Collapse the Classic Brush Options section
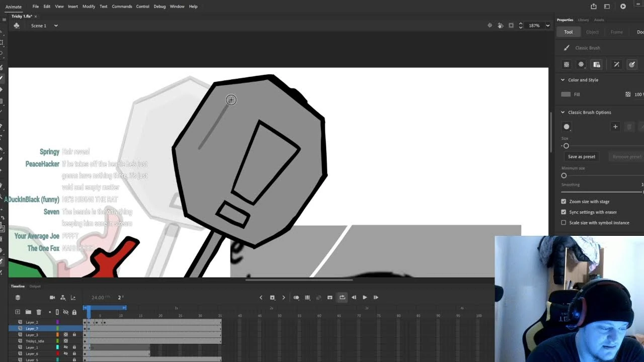The image size is (644, 362). pos(562,112)
